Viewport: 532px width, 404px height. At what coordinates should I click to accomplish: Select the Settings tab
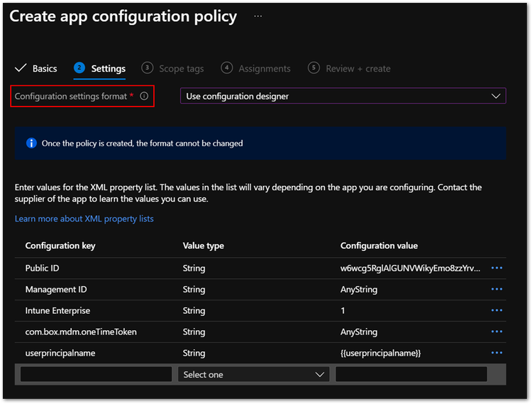100,69
